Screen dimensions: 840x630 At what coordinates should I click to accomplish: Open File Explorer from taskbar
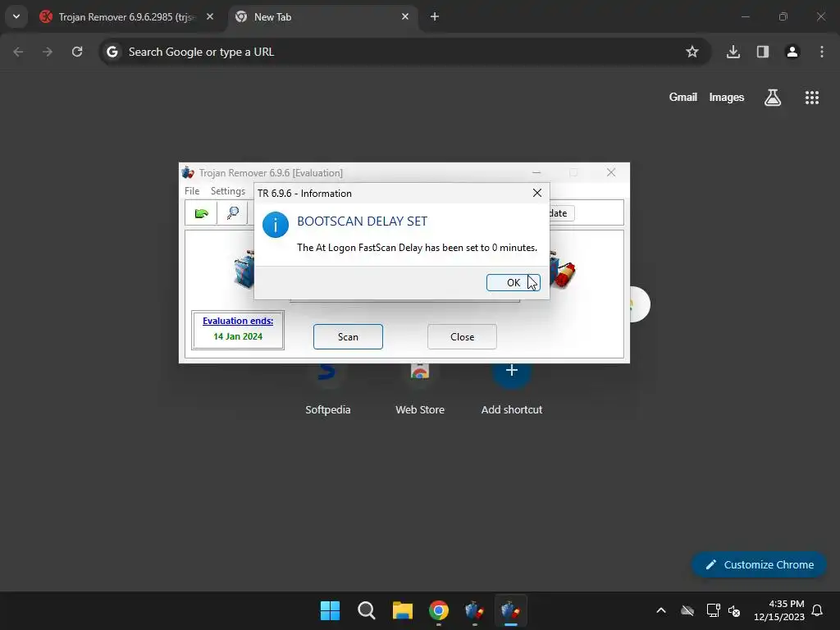[x=402, y=610]
